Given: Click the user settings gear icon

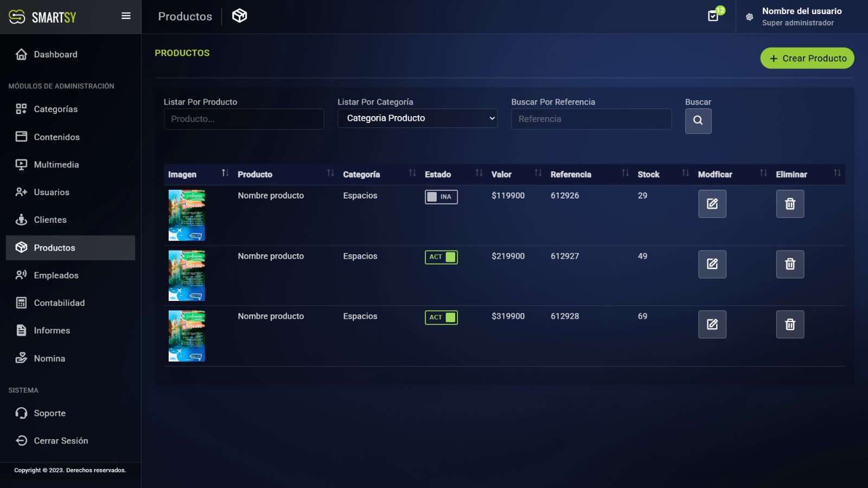Looking at the screenshot, I should coord(749,17).
